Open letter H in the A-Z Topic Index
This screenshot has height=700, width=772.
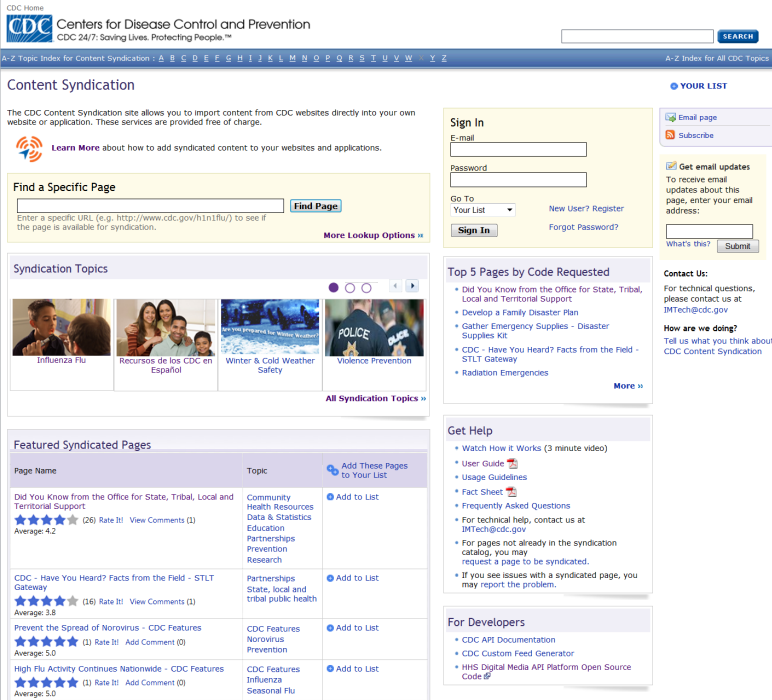tap(240, 58)
